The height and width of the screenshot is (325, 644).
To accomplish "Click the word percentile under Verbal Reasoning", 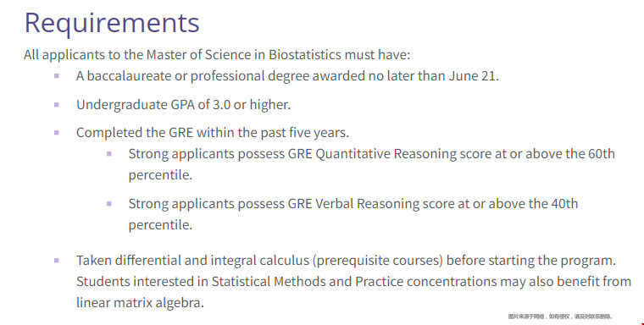I will point(160,225).
